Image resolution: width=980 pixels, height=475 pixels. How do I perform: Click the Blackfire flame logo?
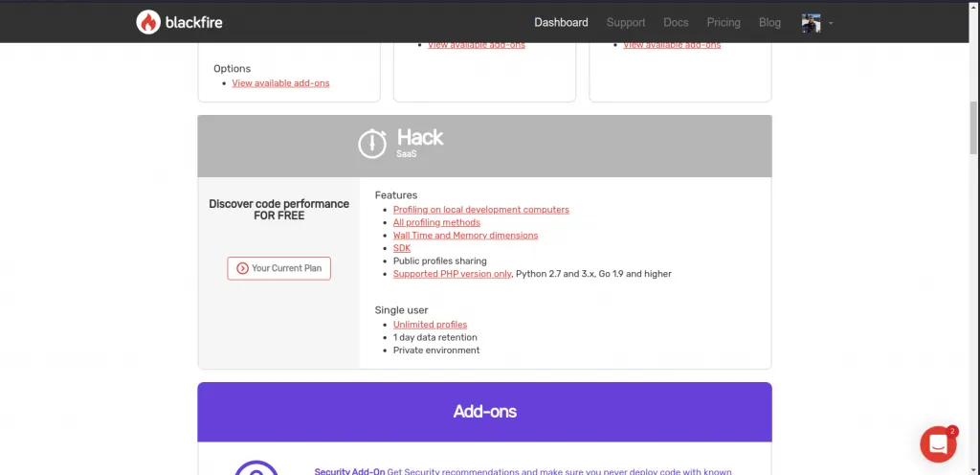point(148,22)
